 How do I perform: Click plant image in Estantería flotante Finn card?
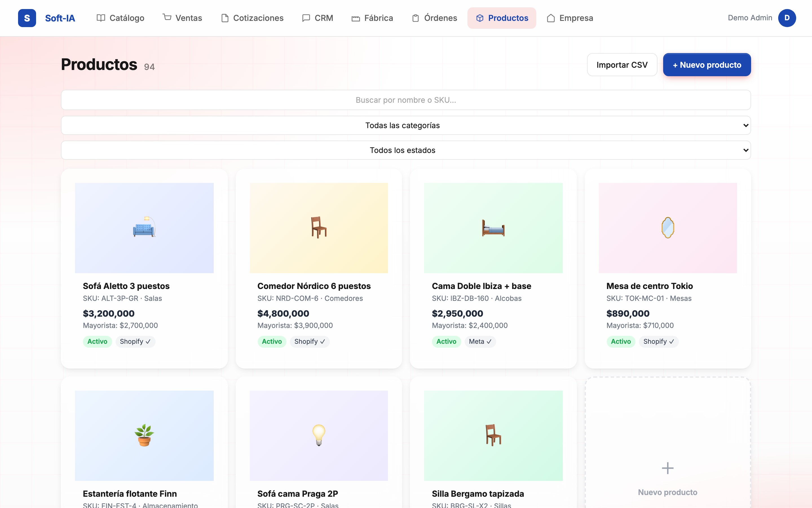click(x=144, y=435)
